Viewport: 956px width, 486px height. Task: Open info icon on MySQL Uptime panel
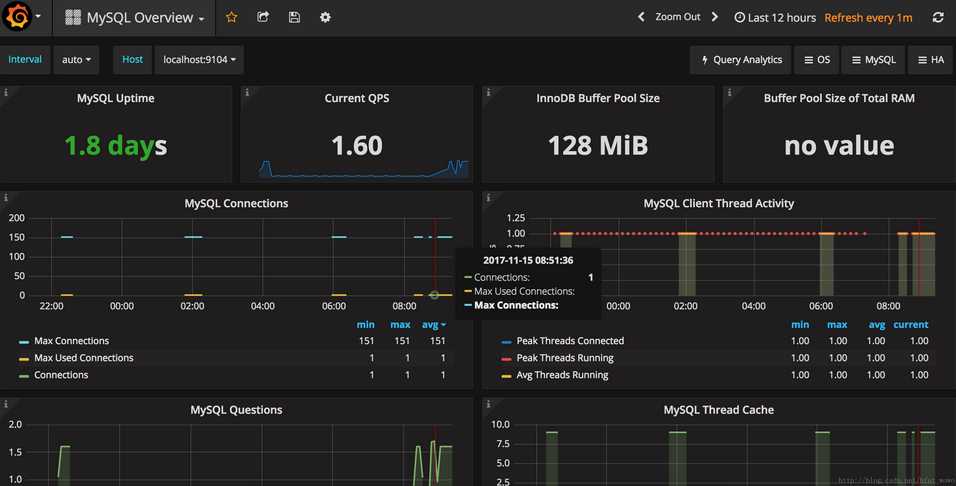click(6, 93)
